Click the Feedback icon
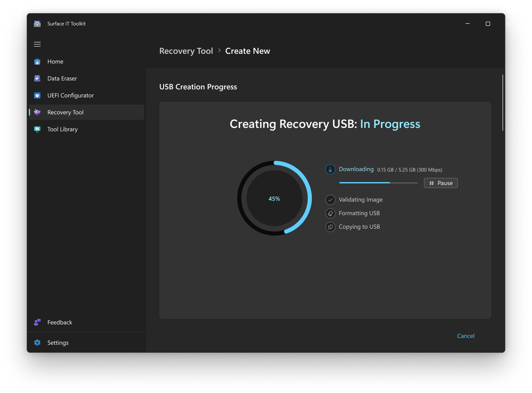This screenshot has width=532, height=393. tap(37, 322)
